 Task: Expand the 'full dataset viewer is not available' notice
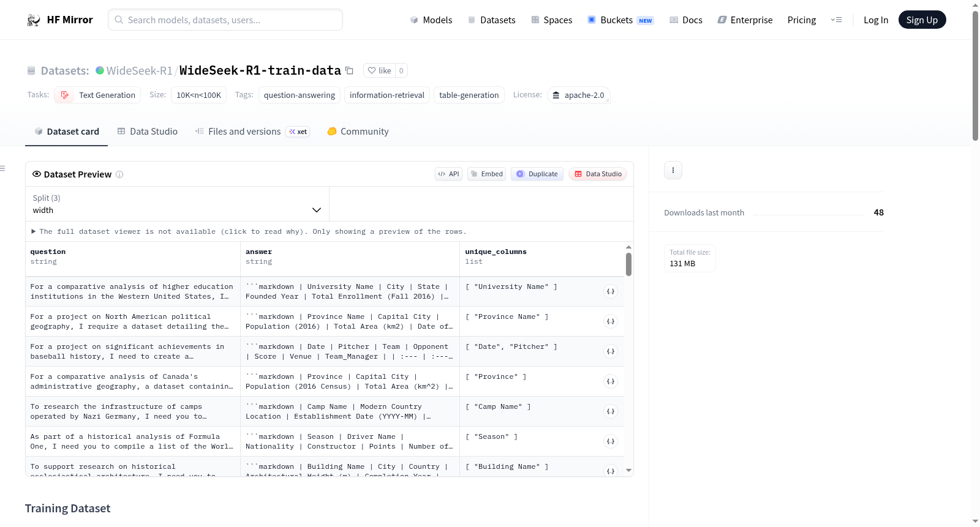(x=249, y=231)
